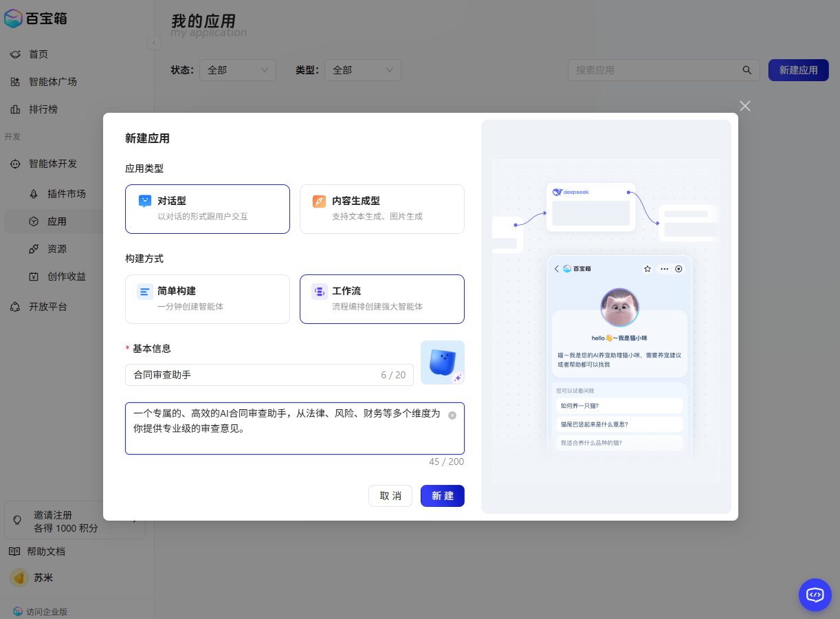This screenshot has height=619, width=840.
Task: Click the AI sparkle icon on avatar
Action: tap(458, 378)
